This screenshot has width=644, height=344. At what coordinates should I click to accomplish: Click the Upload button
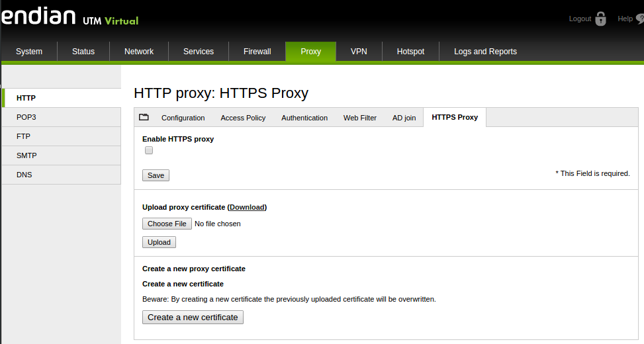[159, 242]
